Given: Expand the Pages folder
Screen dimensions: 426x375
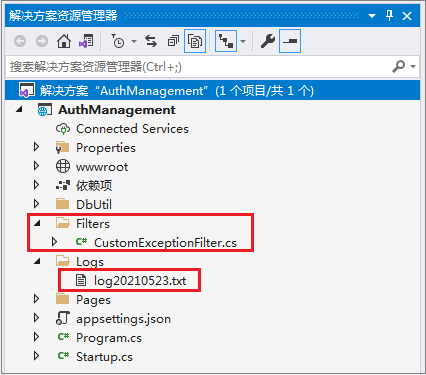Looking at the screenshot, I should pos(37,299).
